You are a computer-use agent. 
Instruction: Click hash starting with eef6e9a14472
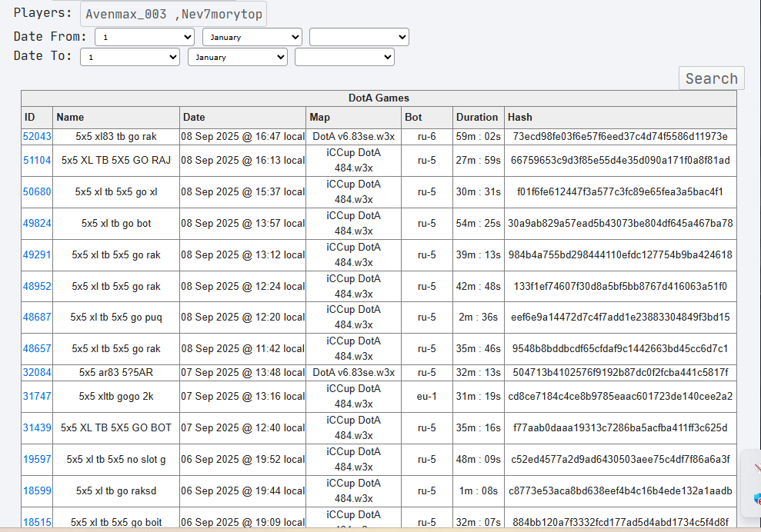[x=620, y=317]
